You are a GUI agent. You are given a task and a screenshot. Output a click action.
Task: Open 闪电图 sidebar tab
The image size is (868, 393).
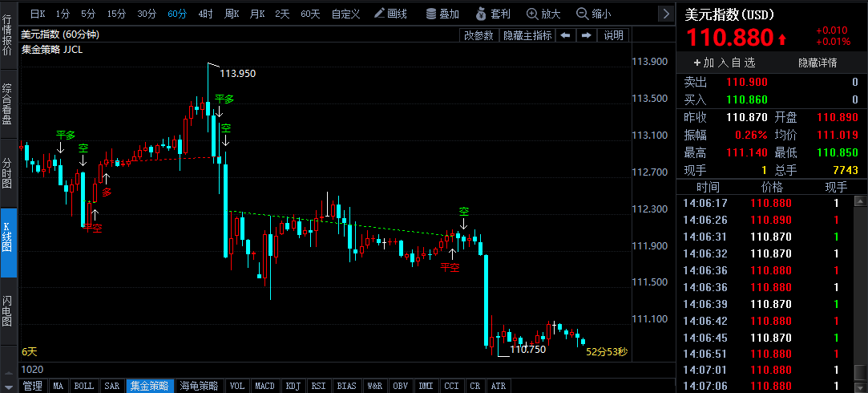coord(8,310)
